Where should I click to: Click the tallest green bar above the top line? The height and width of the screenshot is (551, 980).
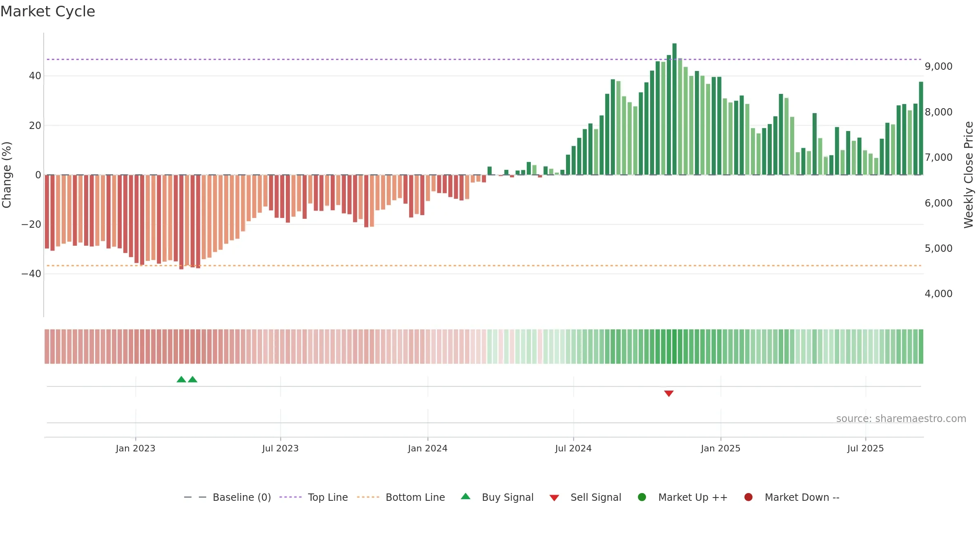coord(675,109)
